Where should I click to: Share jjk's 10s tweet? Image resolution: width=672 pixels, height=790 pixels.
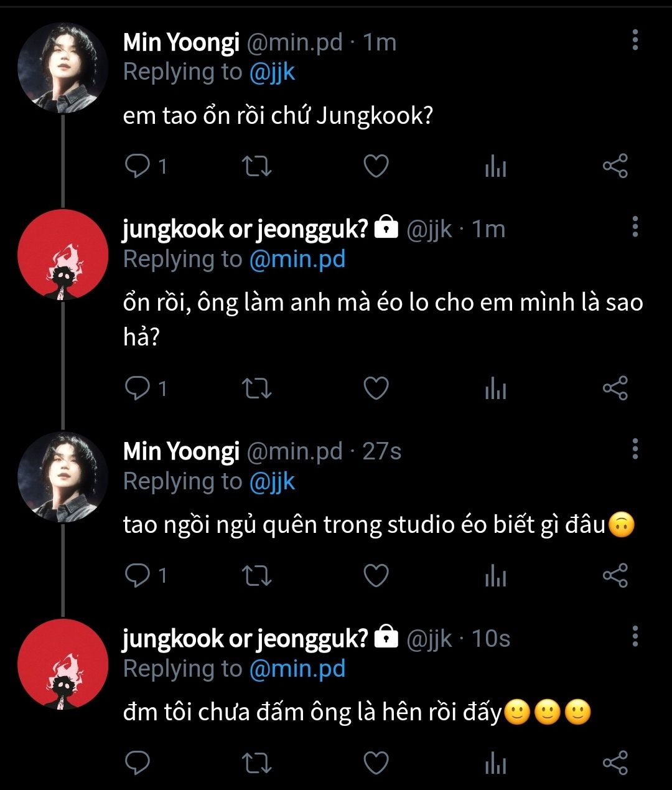point(615,762)
